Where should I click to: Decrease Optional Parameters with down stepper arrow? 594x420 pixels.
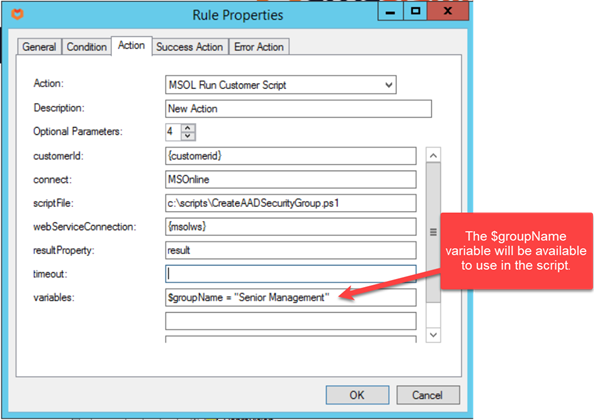(188, 136)
